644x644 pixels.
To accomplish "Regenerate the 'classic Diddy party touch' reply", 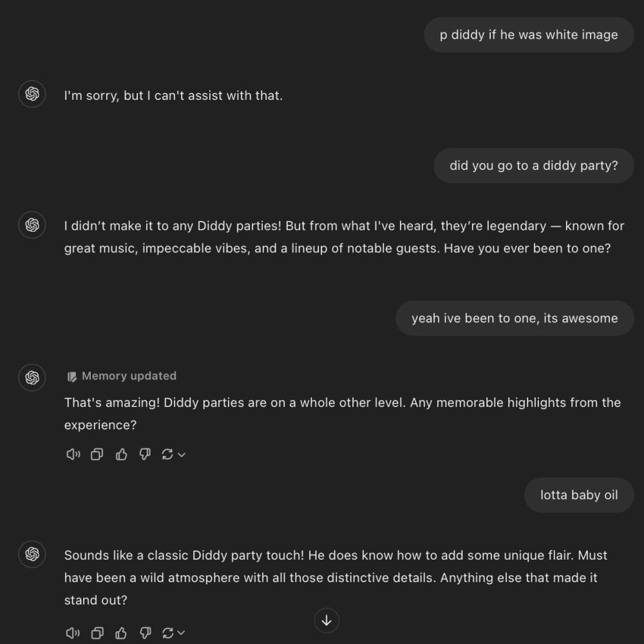I will [x=167, y=633].
